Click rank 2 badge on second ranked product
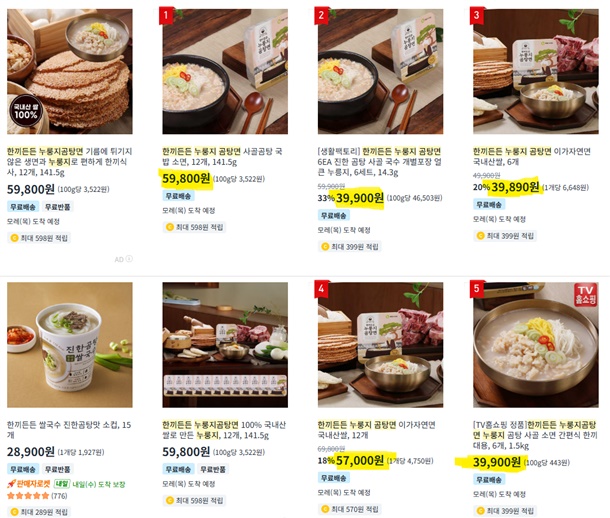Image resolution: width=610 pixels, height=518 pixels. tap(322, 16)
